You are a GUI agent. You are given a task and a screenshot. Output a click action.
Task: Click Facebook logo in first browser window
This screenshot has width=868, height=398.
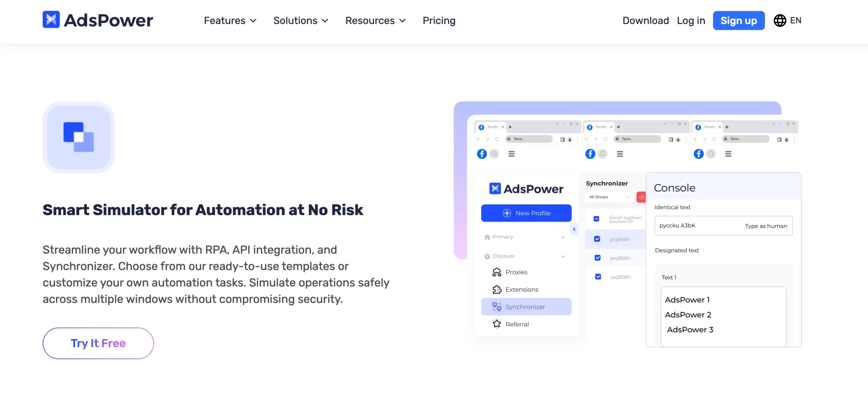click(x=481, y=154)
